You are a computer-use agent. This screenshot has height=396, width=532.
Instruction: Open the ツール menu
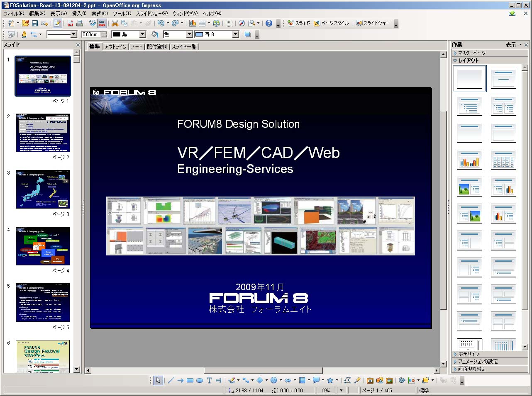click(x=122, y=14)
